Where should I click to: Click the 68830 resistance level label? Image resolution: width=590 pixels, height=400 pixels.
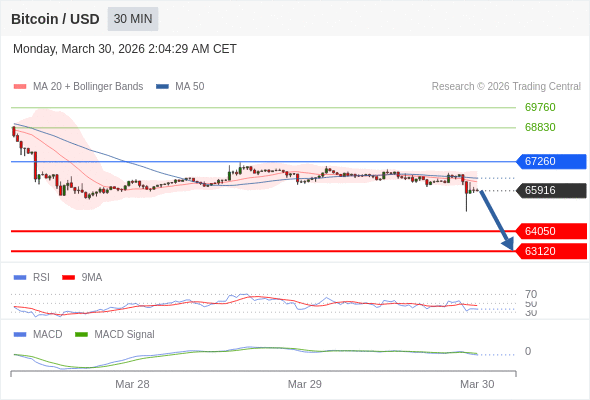[540, 127]
